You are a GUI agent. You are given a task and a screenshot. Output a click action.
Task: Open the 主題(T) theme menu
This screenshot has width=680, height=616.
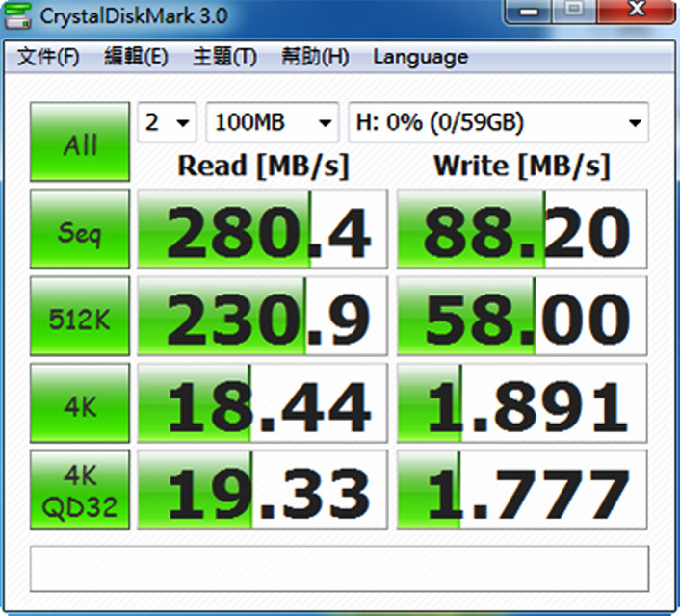[224, 57]
